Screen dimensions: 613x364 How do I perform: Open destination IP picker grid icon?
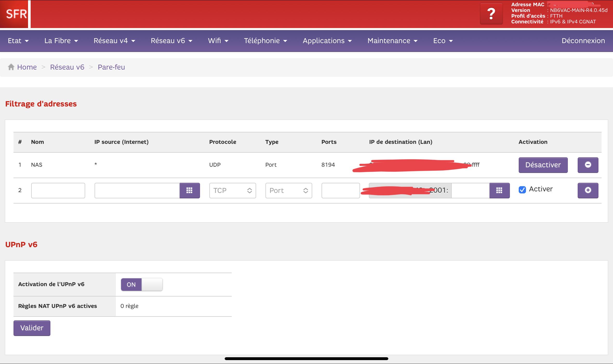(499, 191)
